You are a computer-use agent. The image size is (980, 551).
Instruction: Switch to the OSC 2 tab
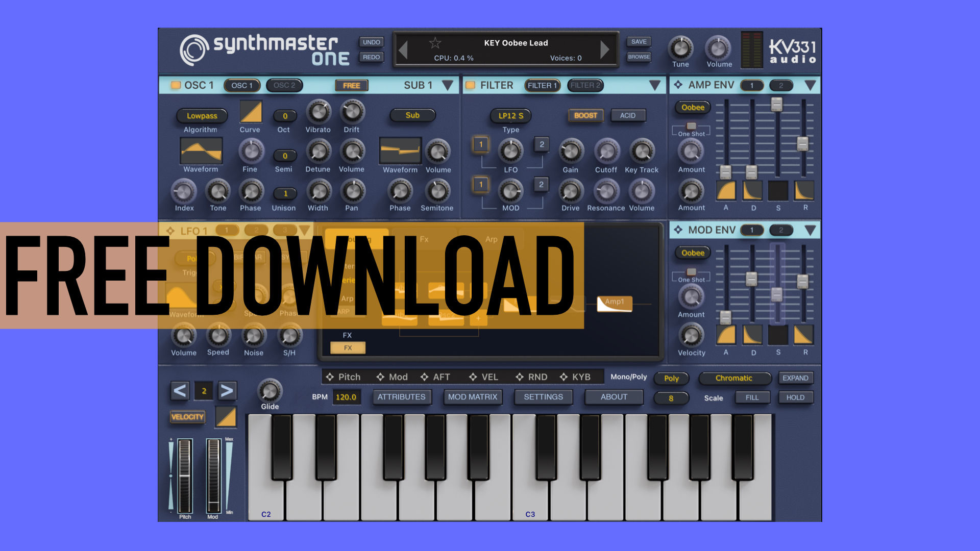[283, 85]
